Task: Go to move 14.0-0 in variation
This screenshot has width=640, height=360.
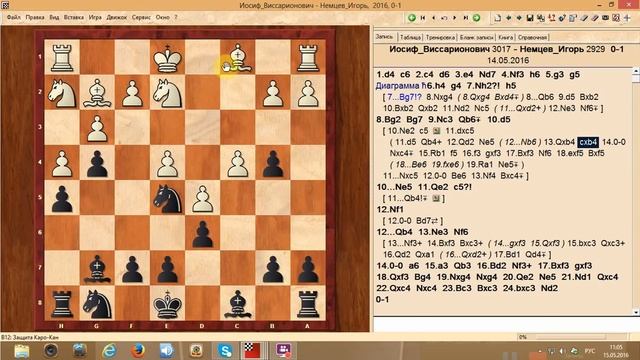Action: click(x=613, y=142)
